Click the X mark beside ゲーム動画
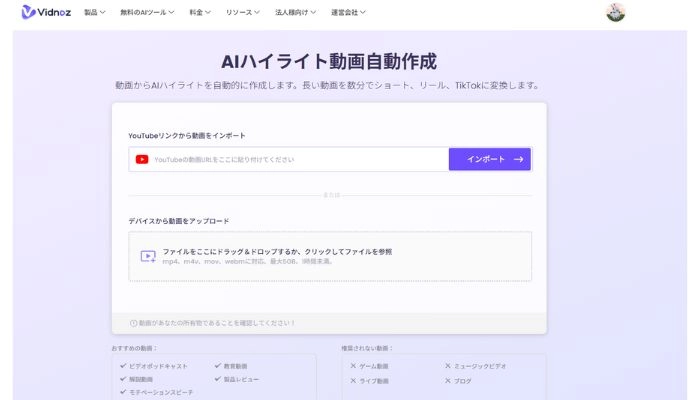Viewport: 700px width, 400px height. 353,366
